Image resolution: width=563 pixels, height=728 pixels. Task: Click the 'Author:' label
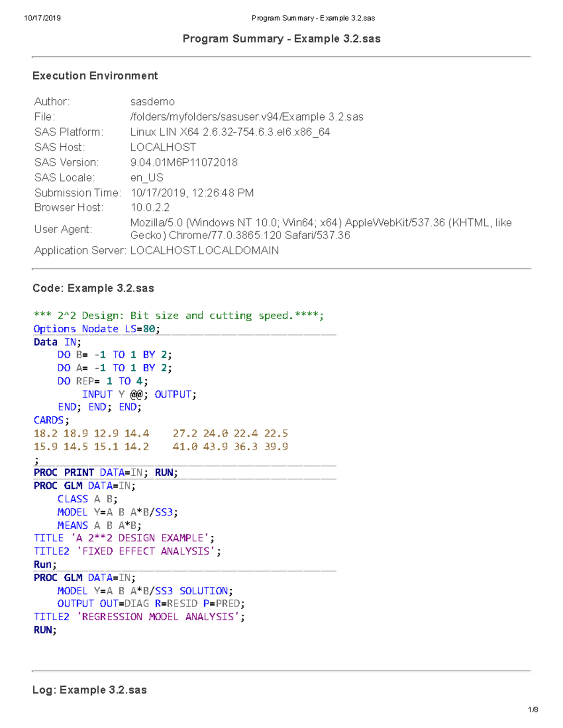point(52,102)
